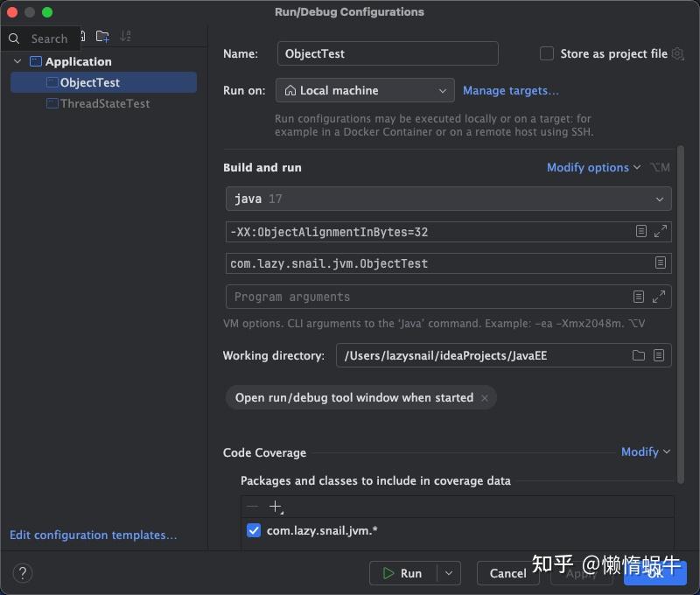The width and height of the screenshot is (700, 595).
Task: Open the Run on Local machine dropdown
Action: [365, 90]
